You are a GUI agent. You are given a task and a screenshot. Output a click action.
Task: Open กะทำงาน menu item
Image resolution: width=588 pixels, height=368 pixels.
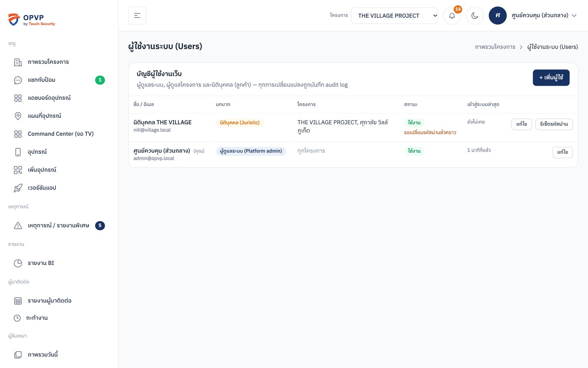tap(59, 318)
